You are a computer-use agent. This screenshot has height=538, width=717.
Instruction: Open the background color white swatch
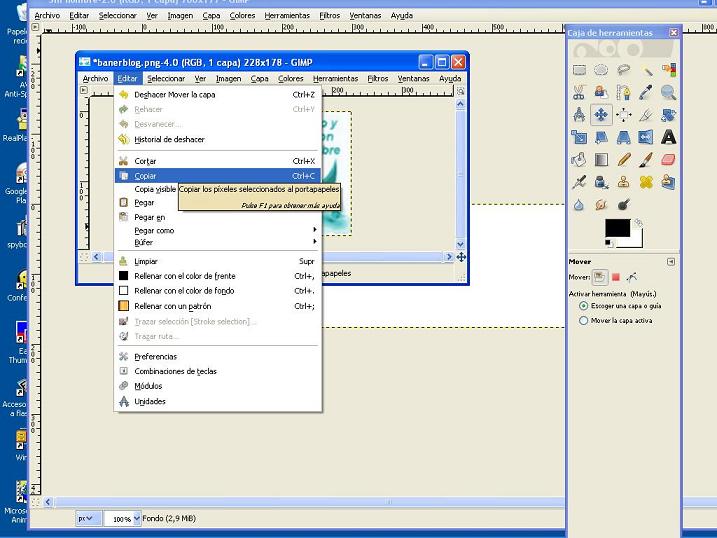click(x=637, y=241)
